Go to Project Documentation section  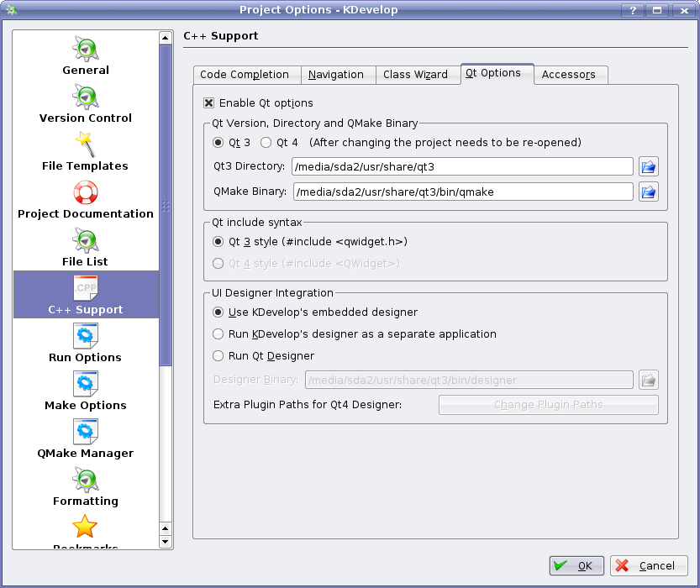(86, 200)
